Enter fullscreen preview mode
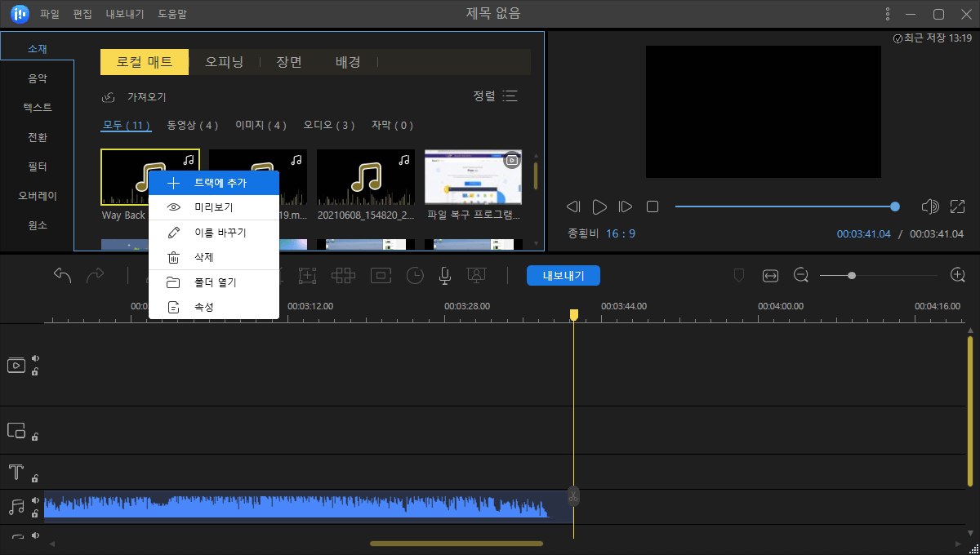Screen dimensions: 980x555 coord(957,206)
